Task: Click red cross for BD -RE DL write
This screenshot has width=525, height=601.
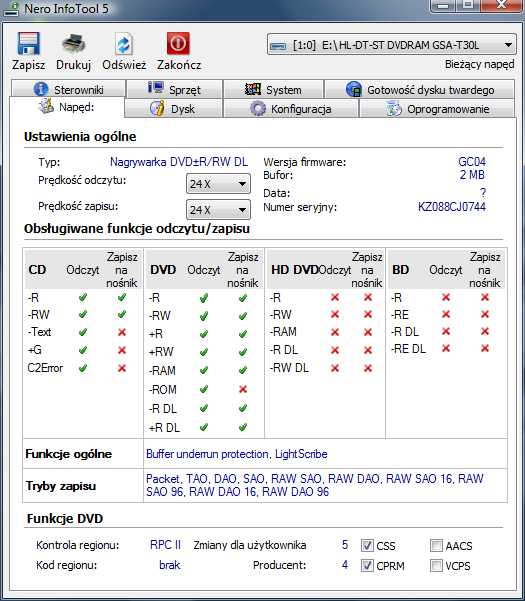Action: click(485, 348)
